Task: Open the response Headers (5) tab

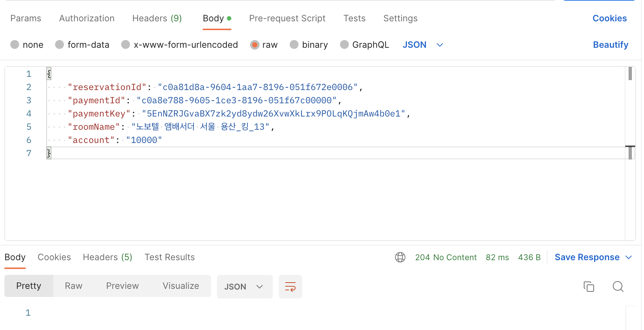Action: pos(108,257)
